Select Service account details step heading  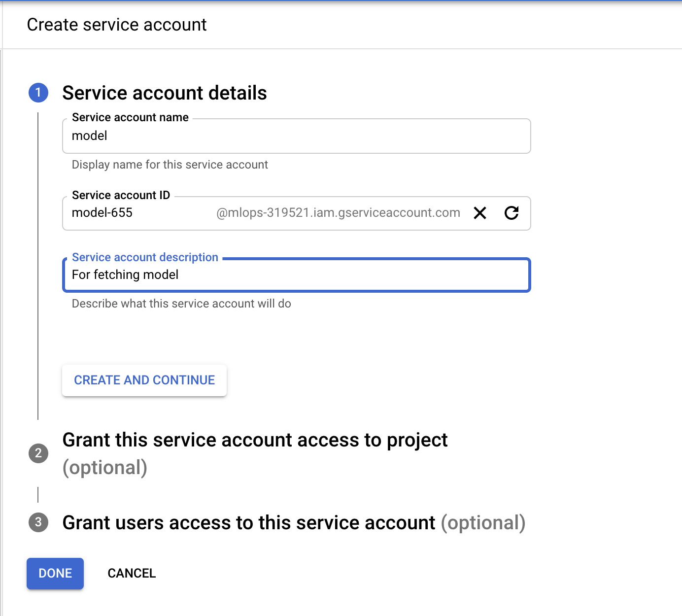[x=165, y=93]
